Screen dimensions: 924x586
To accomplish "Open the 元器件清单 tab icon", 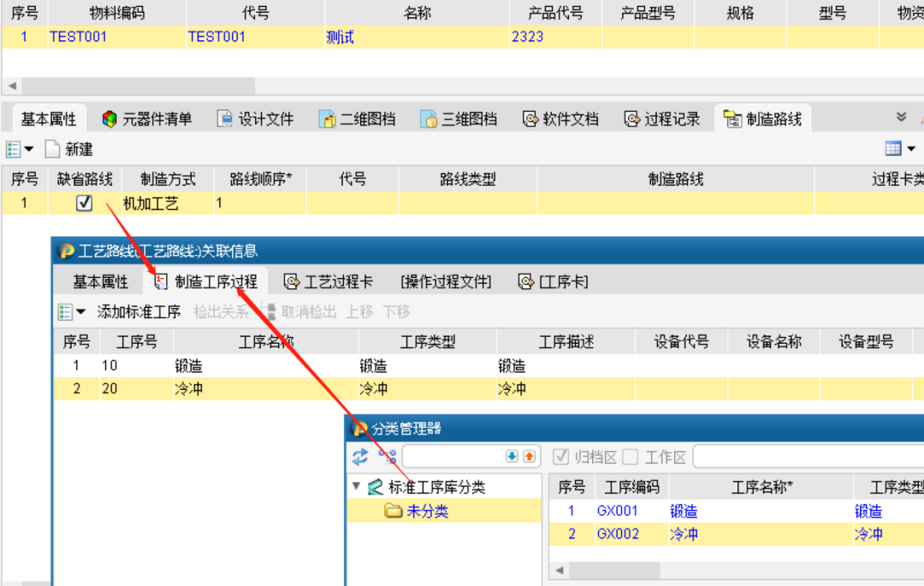I will 109,119.
